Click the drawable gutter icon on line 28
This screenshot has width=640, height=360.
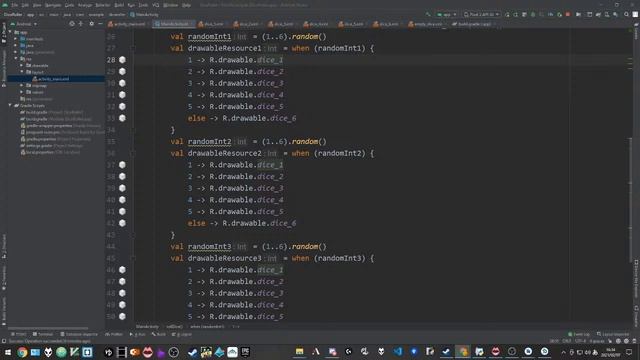122,60
